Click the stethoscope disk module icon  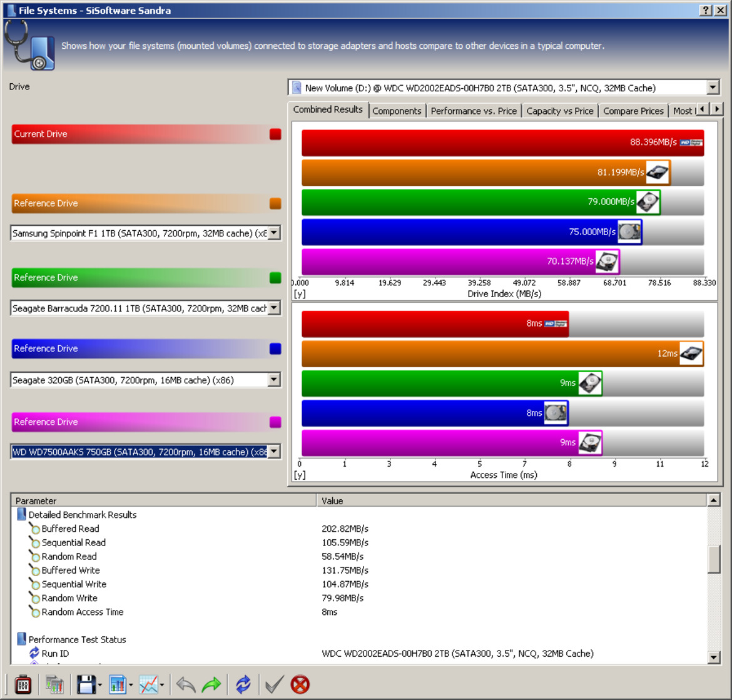30,46
